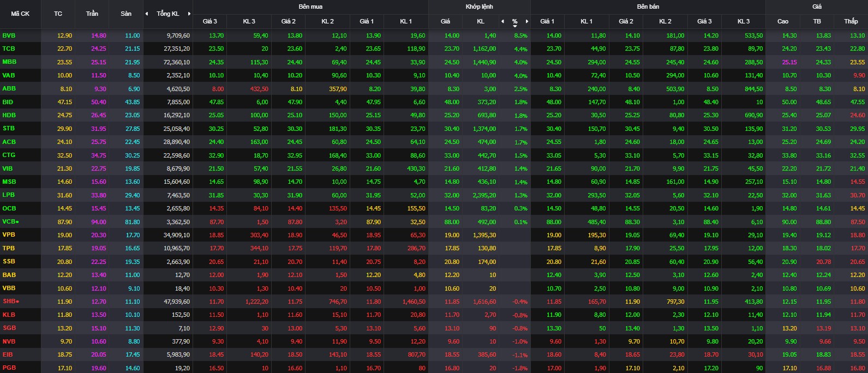The height and width of the screenshot is (373, 868).
Task: Sort by the Mã CK column header
Action: (x=20, y=14)
